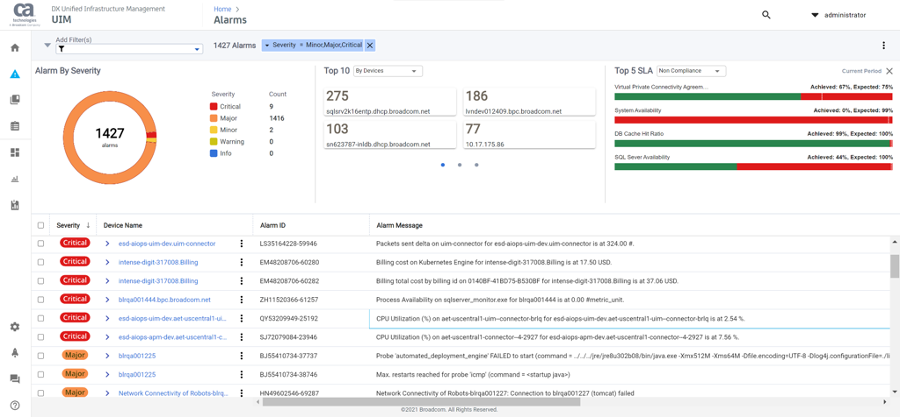Click the Add Filter(s) input field
Screen dimensions: 902x418
[x=128, y=48]
